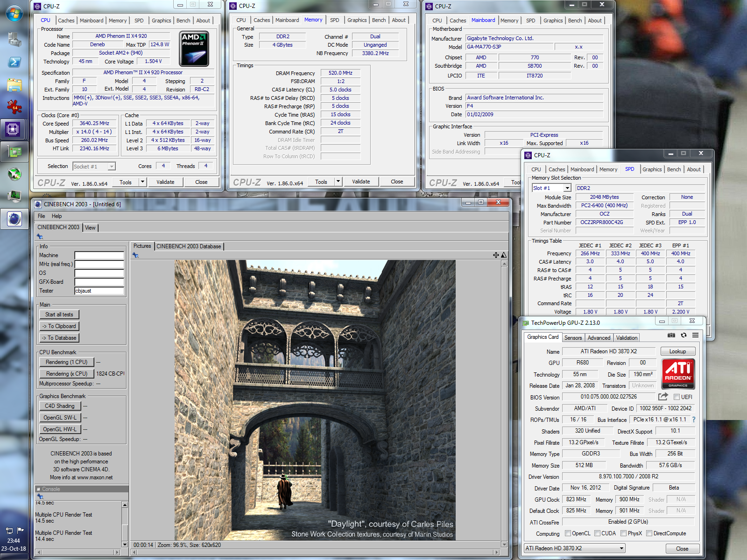Click the green jet fighter taskbar icon
This screenshot has height=560, width=747.
(x=14, y=174)
